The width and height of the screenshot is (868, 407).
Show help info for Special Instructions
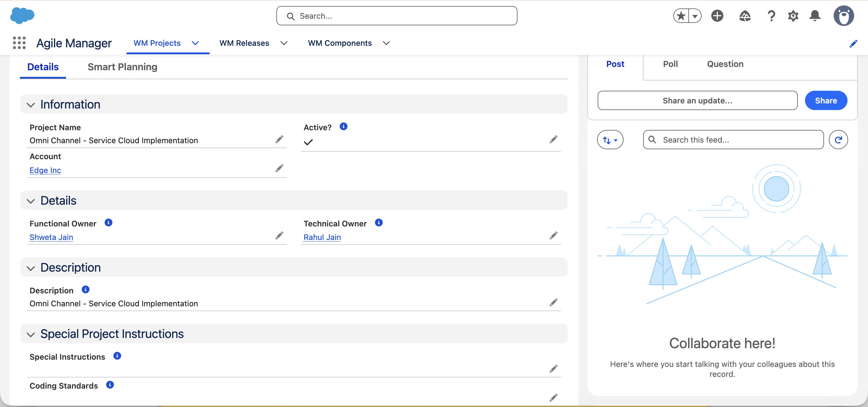117,356
